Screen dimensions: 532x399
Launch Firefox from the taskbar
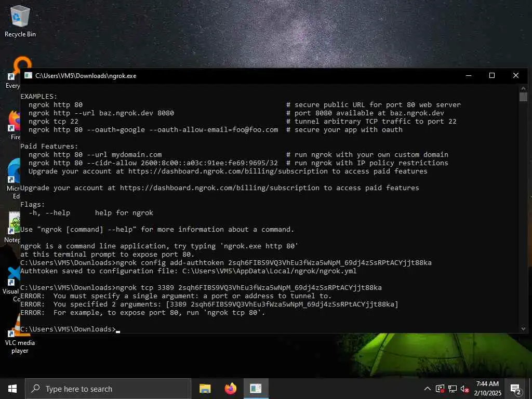pos(231,389)
